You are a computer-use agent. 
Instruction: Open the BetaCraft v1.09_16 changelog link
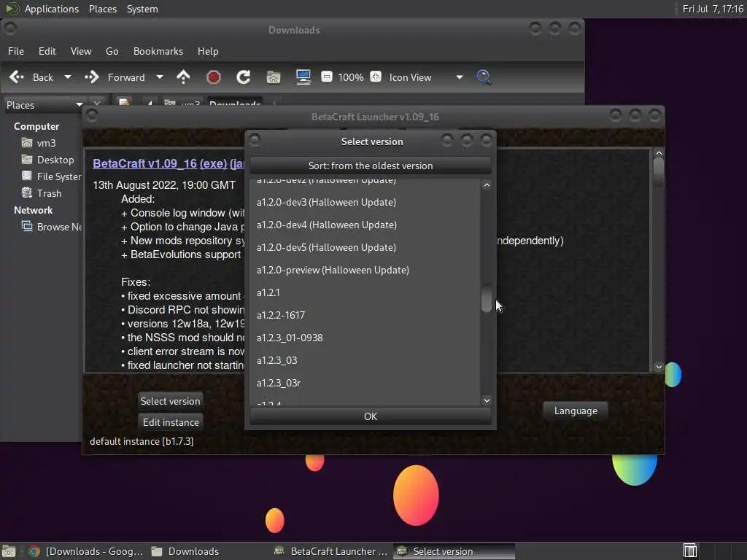pyautogui.click(x=145, y=163)
